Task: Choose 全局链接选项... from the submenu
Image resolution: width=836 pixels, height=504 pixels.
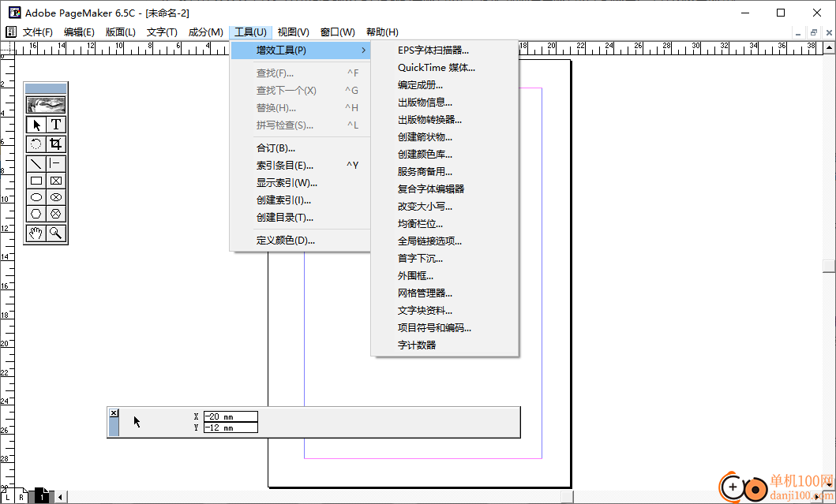Action: point(444,241)
